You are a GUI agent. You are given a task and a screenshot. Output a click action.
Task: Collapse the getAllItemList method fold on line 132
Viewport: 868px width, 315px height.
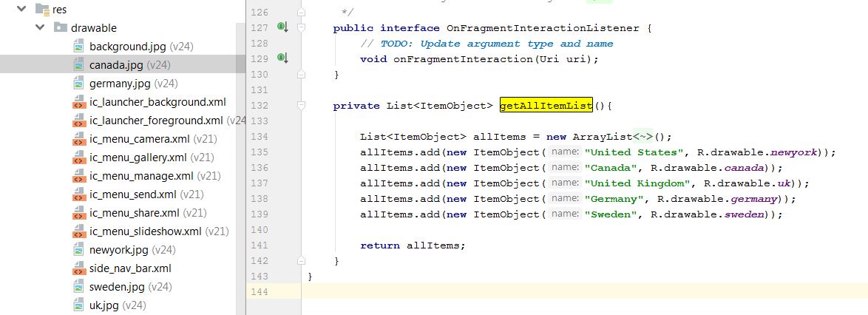coord(301,105)
